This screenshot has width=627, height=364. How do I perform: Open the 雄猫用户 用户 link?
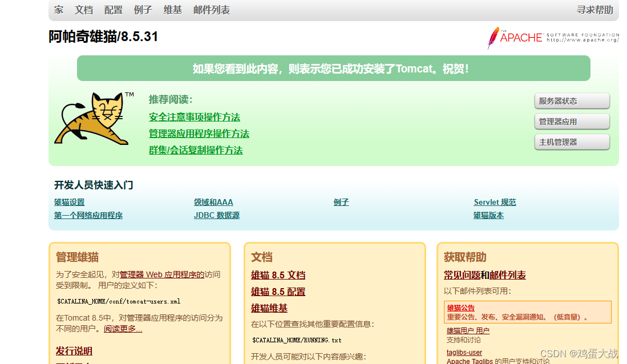tap(468, 331)
